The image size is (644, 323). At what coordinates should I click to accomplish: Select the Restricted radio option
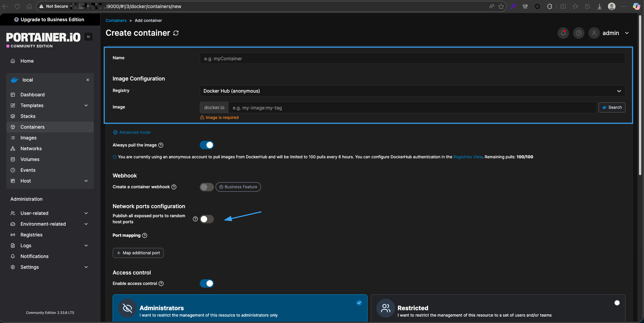617,303
